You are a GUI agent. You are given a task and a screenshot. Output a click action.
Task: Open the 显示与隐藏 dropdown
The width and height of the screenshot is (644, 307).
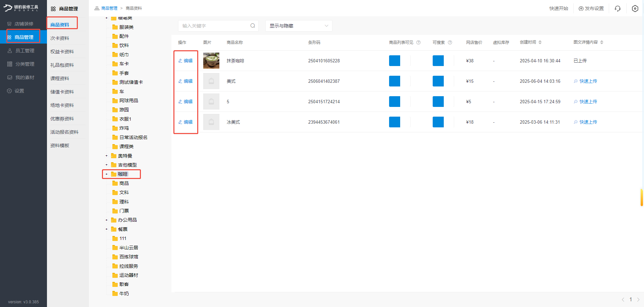[x=298, y=25]
